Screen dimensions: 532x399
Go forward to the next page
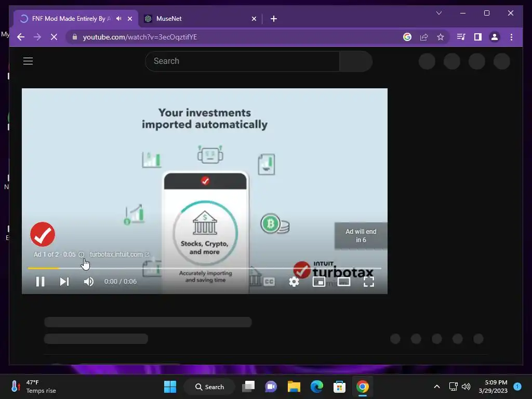[x=37, y=37]
